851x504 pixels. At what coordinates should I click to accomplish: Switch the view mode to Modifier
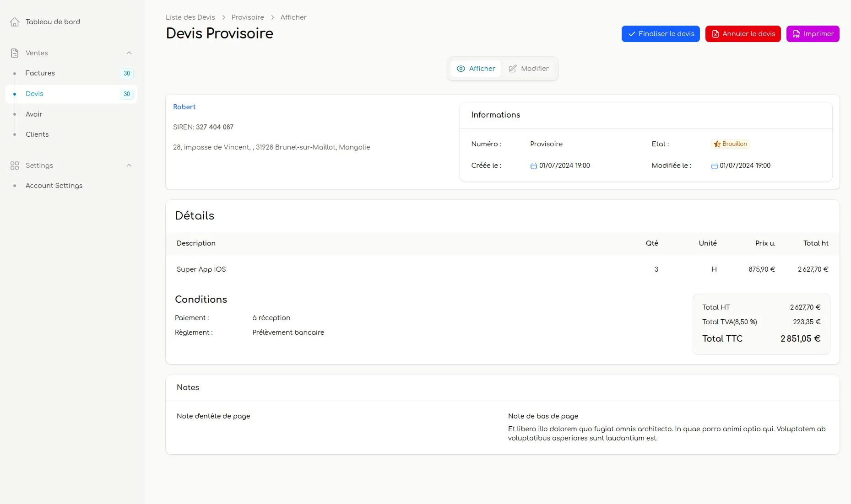click(x=535, y=69)
